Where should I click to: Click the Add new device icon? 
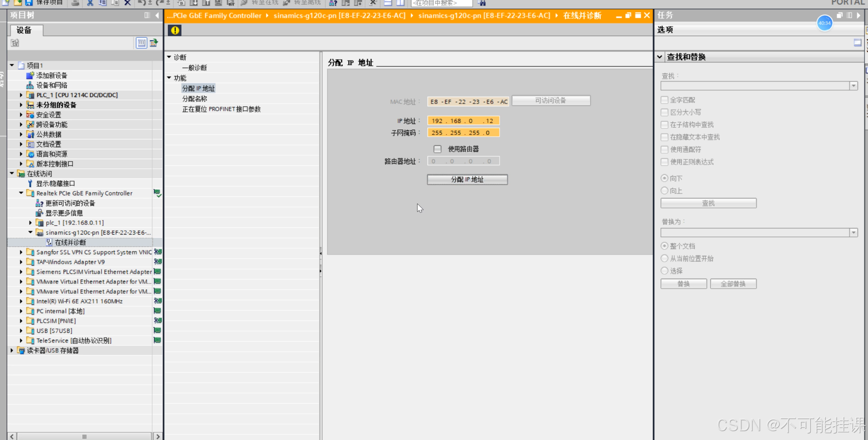[x=30, y=75]
